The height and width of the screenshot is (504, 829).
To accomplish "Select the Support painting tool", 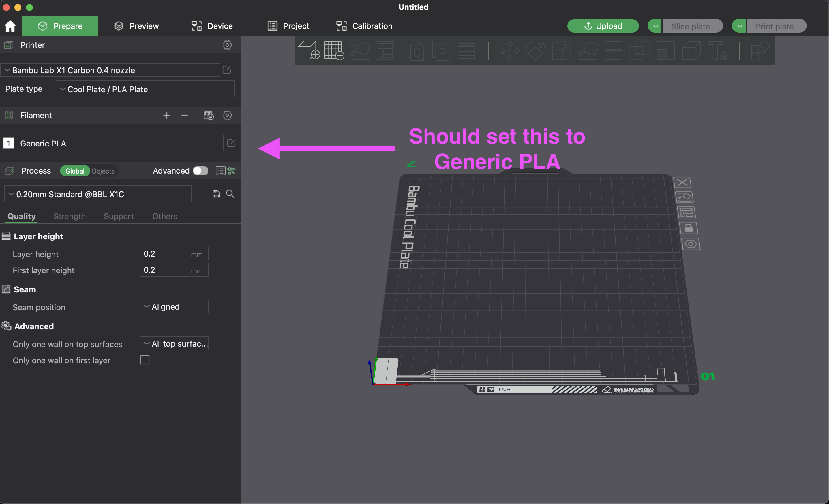I will click(x=665, y=51).
